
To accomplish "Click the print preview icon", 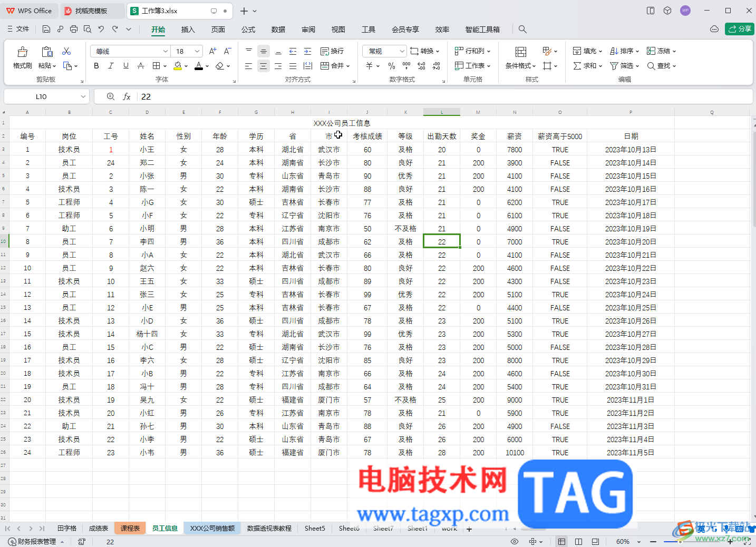I will tap(88, 29).
